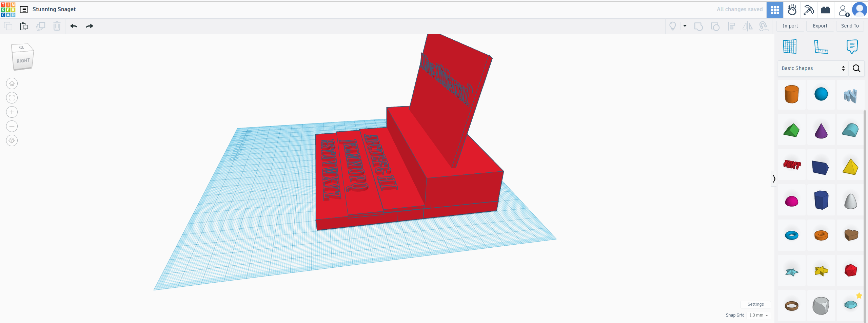Click the Group shapes icon
The width and height of the screenshot is (868, 323).
click(698, 26)
